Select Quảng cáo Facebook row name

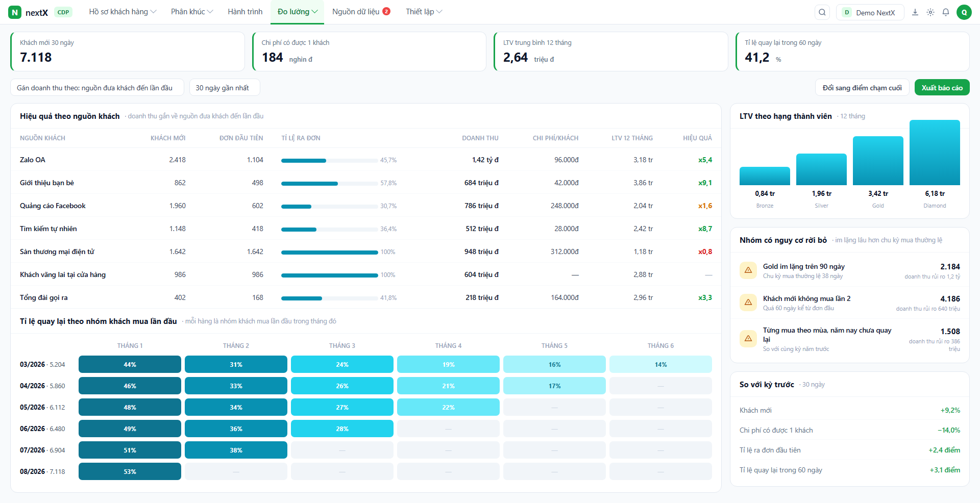point(53,206)
